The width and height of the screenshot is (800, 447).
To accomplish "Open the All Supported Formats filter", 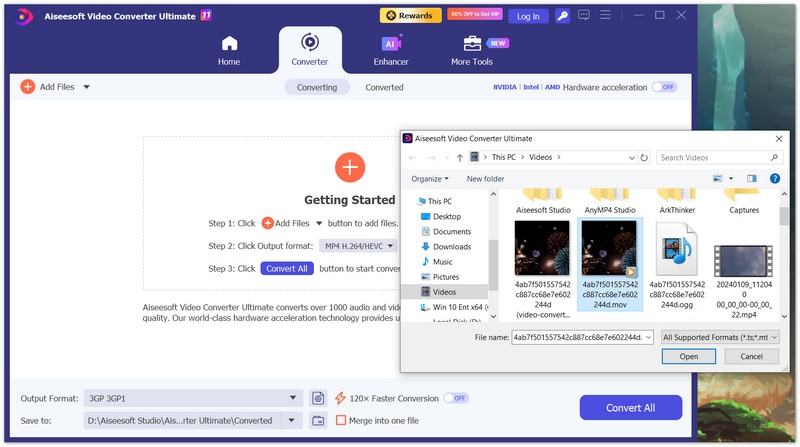I will point(719,337).
